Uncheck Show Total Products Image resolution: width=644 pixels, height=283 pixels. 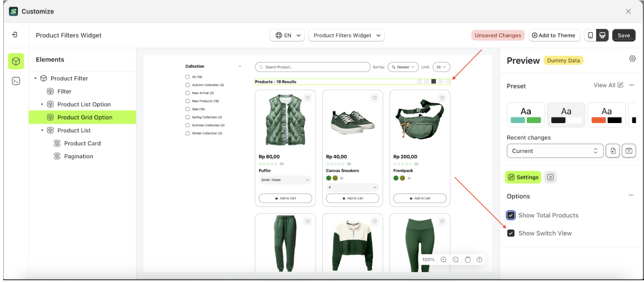(511, 215)
